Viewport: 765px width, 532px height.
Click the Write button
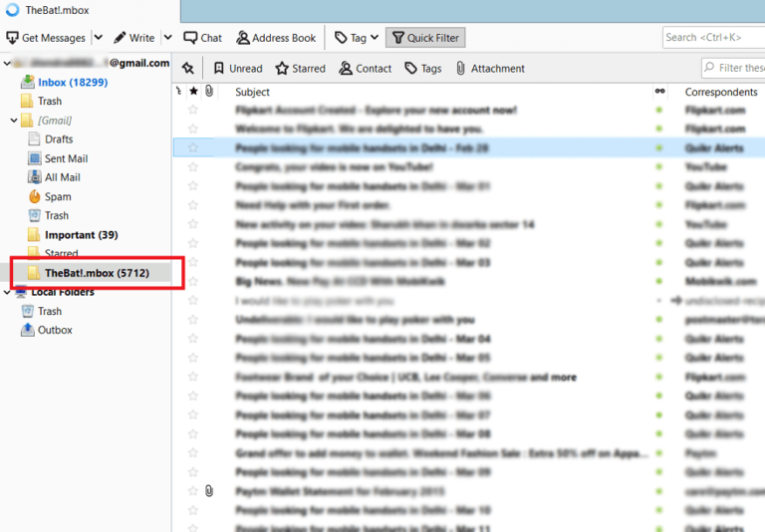pyautogui.click(x=134, y=38)
